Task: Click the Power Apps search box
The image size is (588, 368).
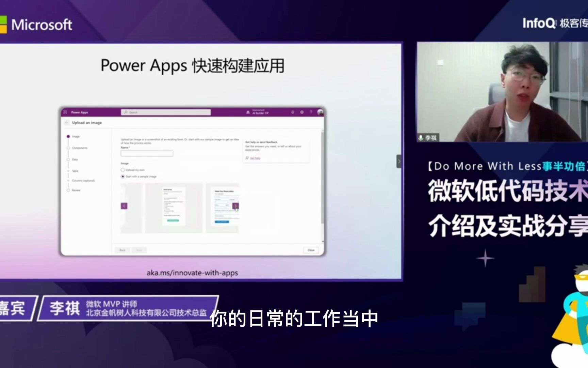Action: [166, 112]
